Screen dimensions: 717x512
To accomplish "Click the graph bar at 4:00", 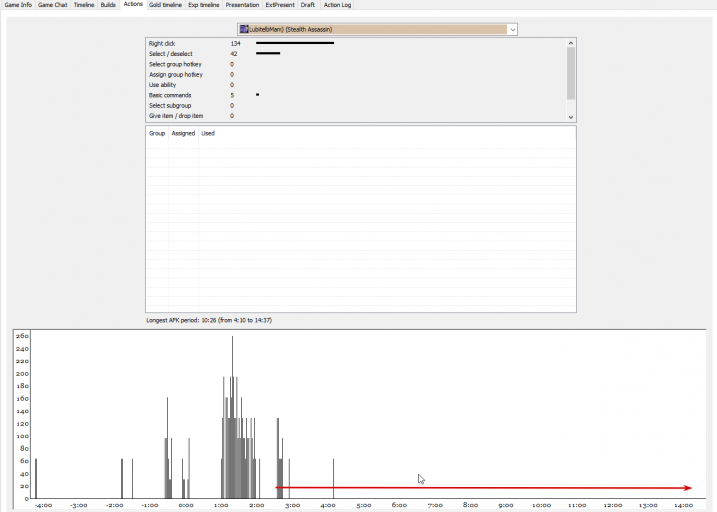I will pos(333,479).
